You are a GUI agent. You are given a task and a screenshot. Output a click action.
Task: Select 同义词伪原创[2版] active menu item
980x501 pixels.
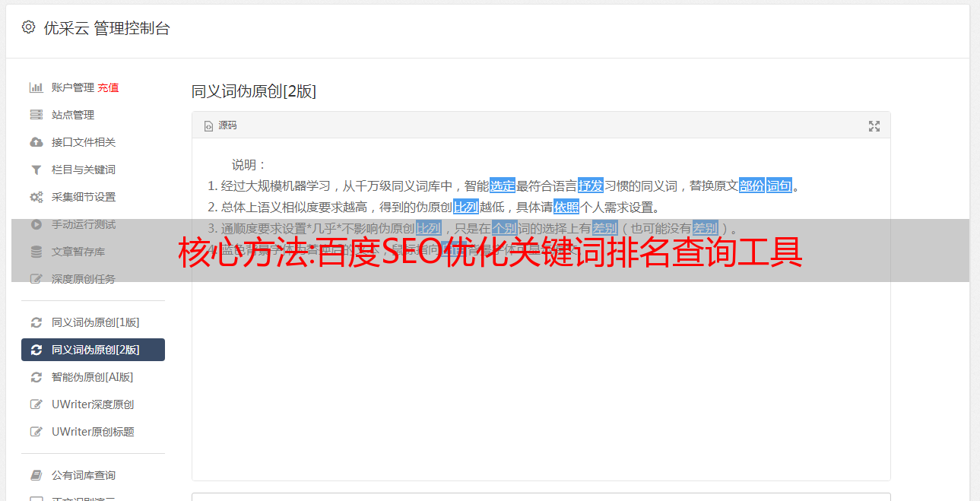tap(93, 350)
